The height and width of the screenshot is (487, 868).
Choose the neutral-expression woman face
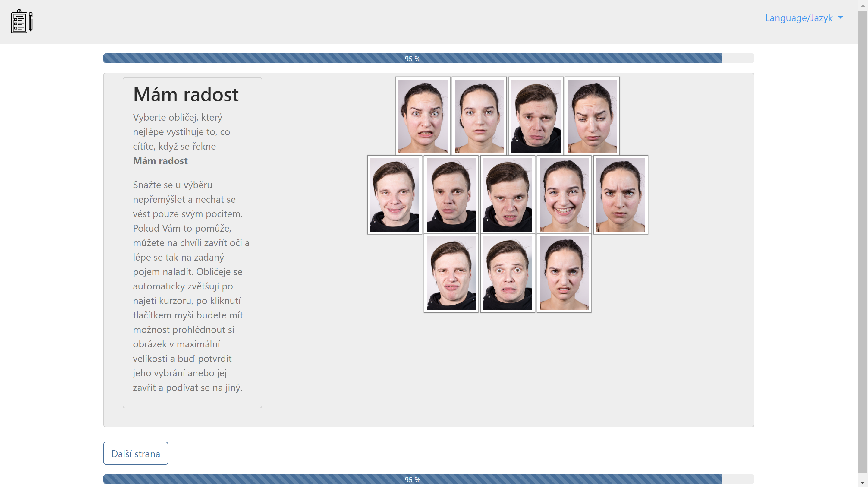tap(479, 116)
